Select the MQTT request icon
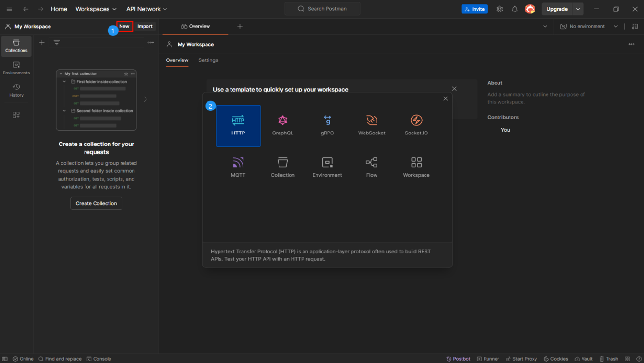Image resolution: width=644 pixels, height=363 pixels. (238, 167)
